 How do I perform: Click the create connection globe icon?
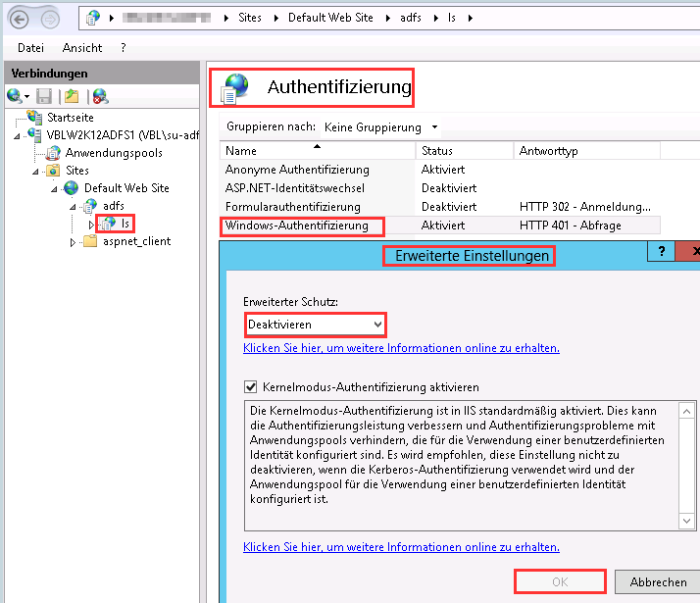pos(14,96)
